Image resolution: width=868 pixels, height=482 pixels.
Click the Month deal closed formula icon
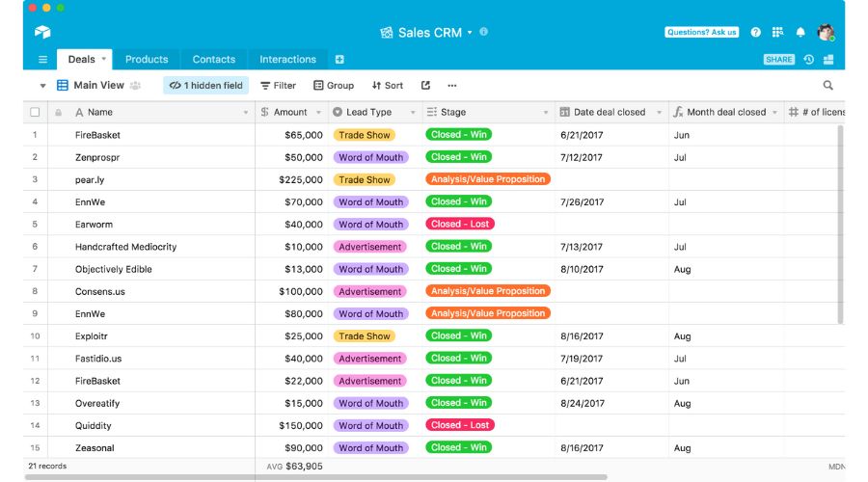(678, 112)
